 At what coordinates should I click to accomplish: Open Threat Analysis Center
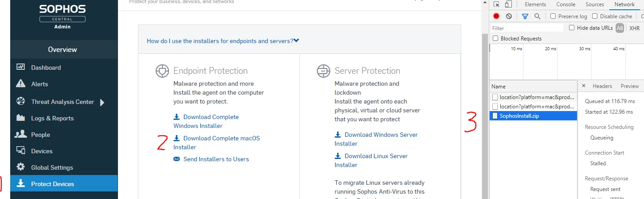click(63, 102)
